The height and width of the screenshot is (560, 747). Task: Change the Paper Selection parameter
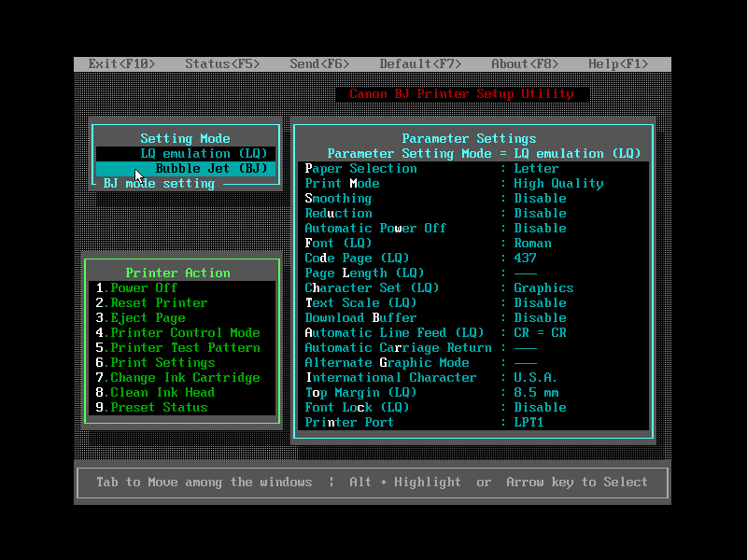pos(473,169)
